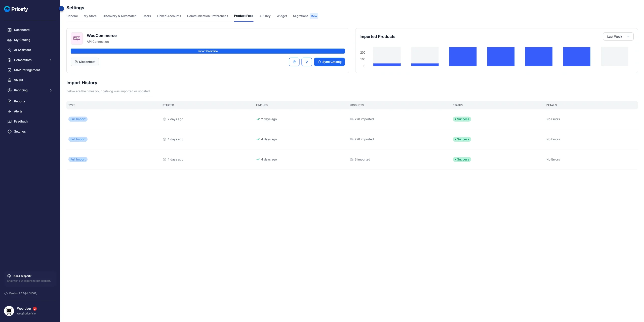Click 'No Errors' in the 2 days ago row

[x=553, y=119]
